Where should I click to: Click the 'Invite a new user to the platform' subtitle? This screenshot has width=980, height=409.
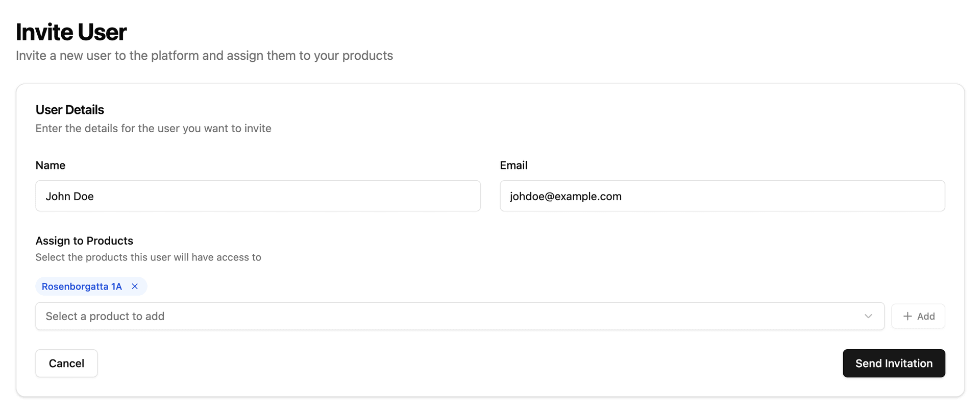[x=204, y=56]
